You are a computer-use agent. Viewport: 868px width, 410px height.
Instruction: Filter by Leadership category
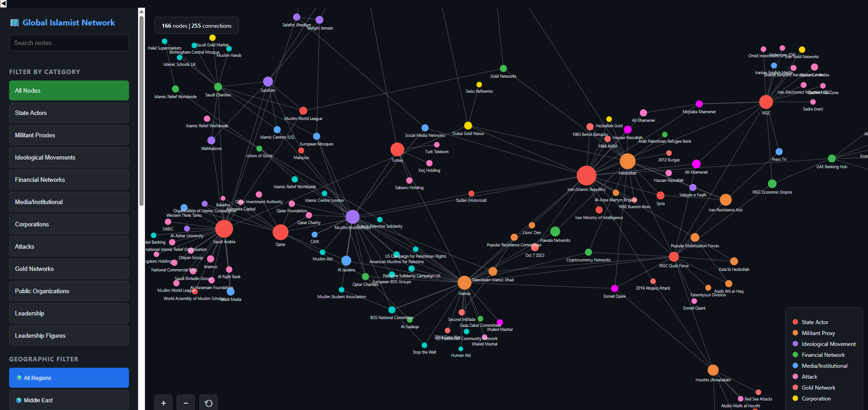(x=69, y=313)
